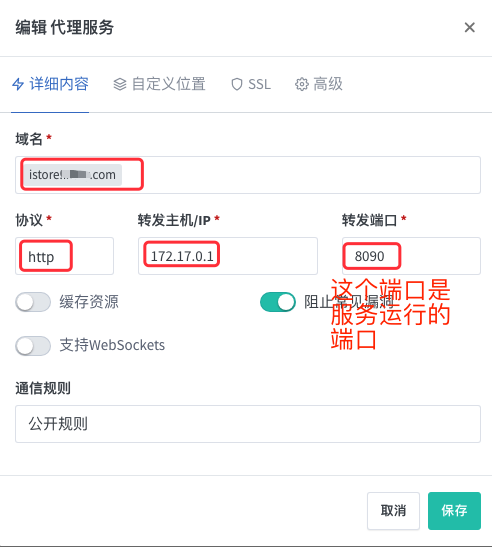Click the 转发端口 field showing 8090
Screen dimensions: 492x547
tap(411, 256)
